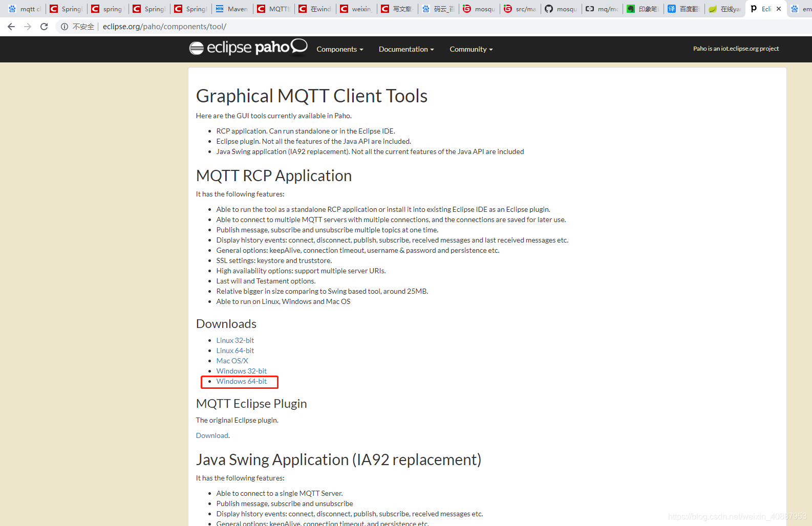Download the Linux 64-bit build
Image resolution: width=812 pixels, height=526 pixels.
(235, 350)
